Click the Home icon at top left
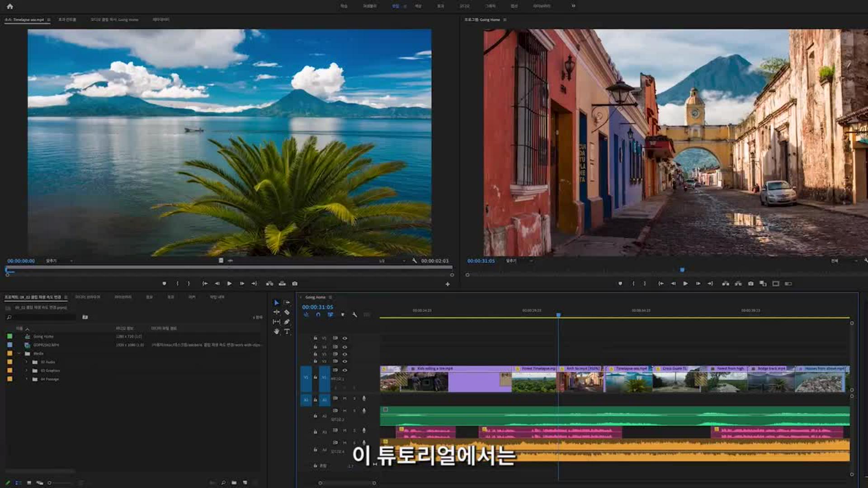The height and width of the screenshot is (488, 868). coord(10,6)
